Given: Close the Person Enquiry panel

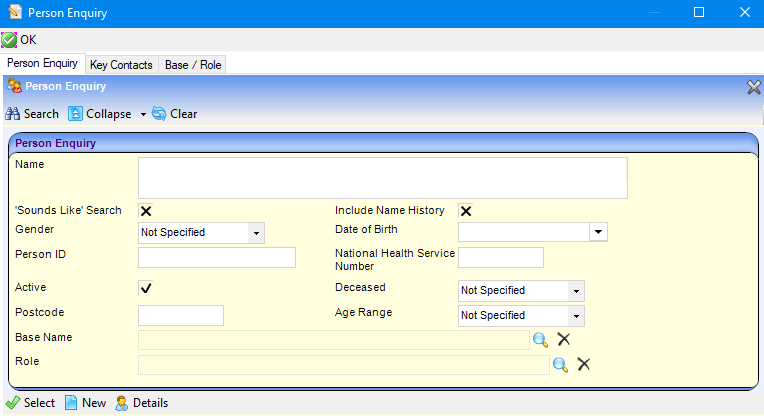Looking at the screenshot, I should click(754, 87).
